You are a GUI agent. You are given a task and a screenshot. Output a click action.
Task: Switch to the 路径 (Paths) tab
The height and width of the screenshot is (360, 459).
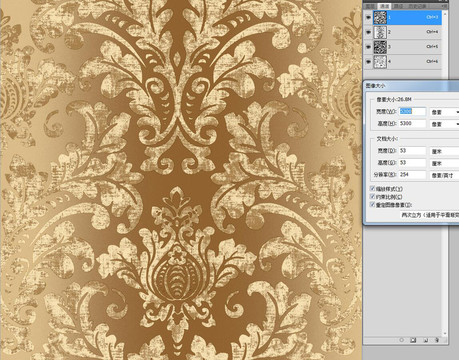(x=398, y=6)
